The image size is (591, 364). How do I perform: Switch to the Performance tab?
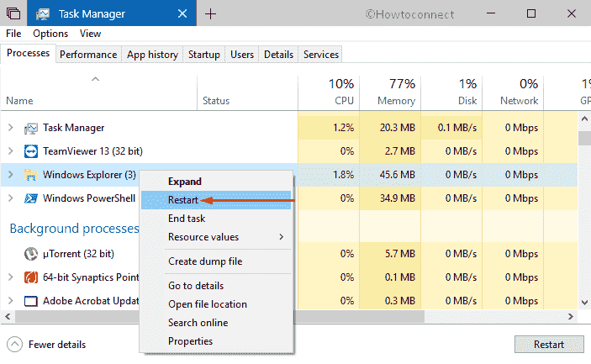click(88, 55)
